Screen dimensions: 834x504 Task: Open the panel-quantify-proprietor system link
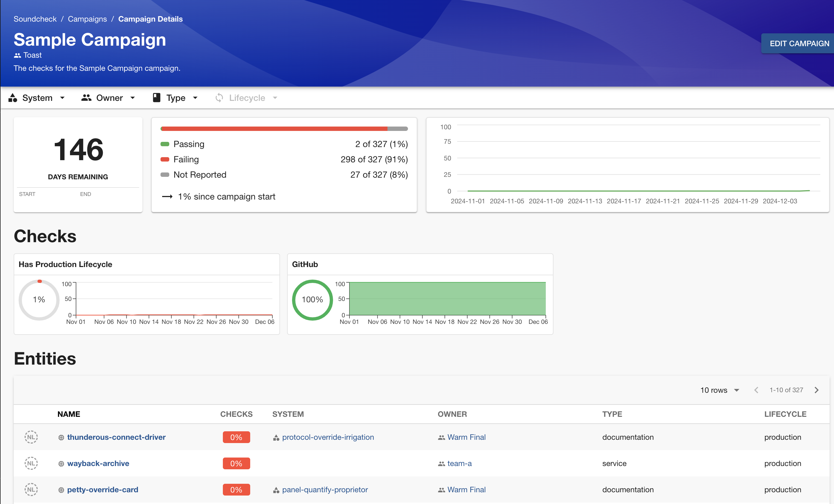point(325,490)
